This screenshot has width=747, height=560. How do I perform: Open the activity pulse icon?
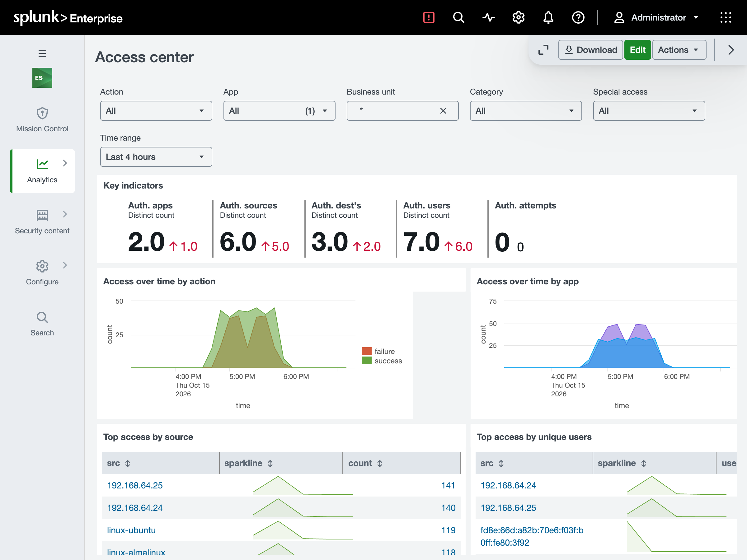pos(488,17)
